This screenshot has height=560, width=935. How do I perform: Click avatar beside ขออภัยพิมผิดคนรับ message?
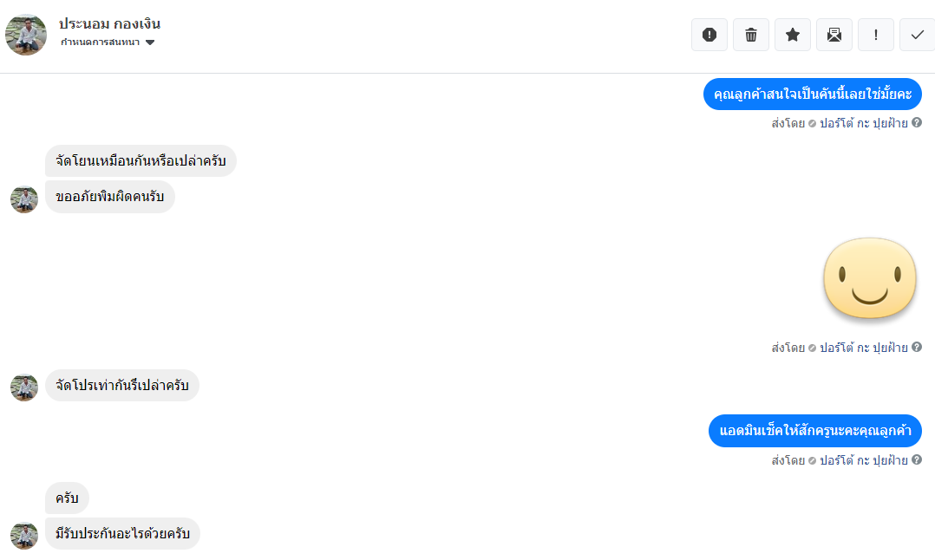click(24, 199)
